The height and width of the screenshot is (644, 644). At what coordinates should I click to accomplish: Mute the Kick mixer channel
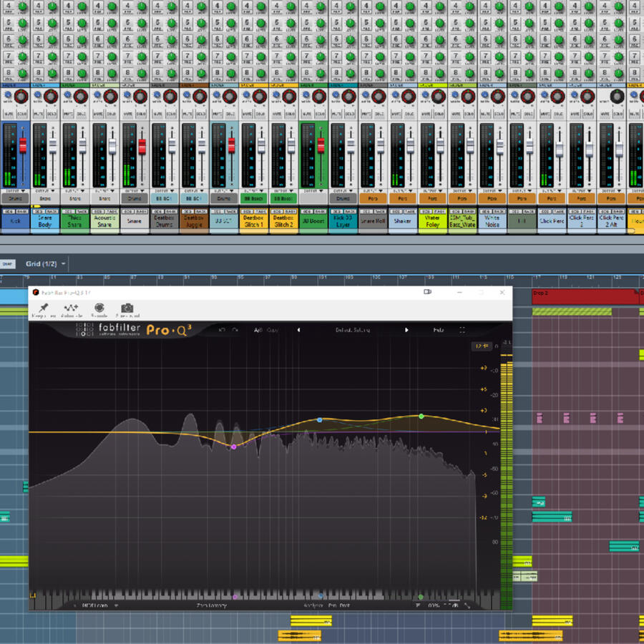tap(9, 114)
